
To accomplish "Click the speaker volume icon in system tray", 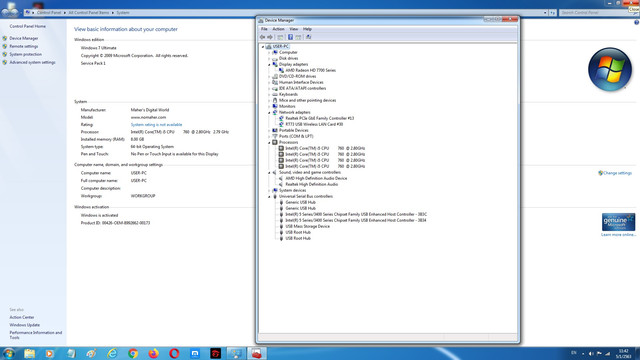I will click(591, 353).
